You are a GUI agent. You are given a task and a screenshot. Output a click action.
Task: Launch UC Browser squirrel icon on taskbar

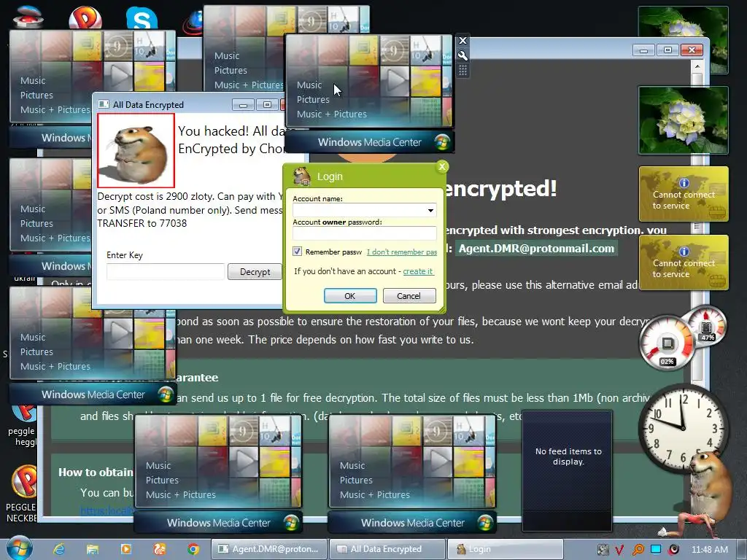160,549
